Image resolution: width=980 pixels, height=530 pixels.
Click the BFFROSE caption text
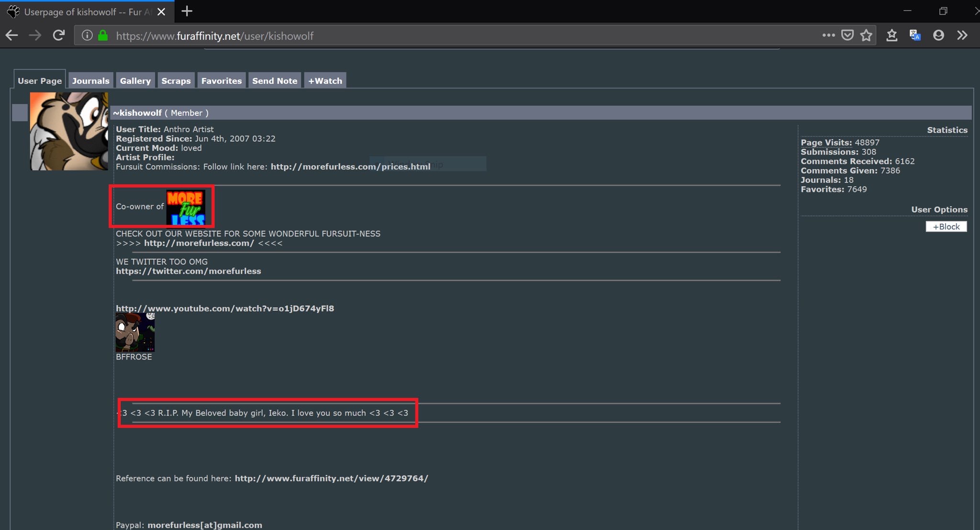tap(134, 357)
